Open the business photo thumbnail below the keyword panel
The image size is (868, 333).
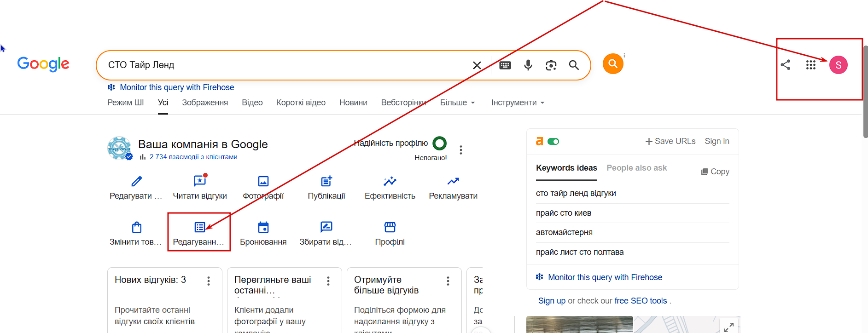(x=580, y=325)
